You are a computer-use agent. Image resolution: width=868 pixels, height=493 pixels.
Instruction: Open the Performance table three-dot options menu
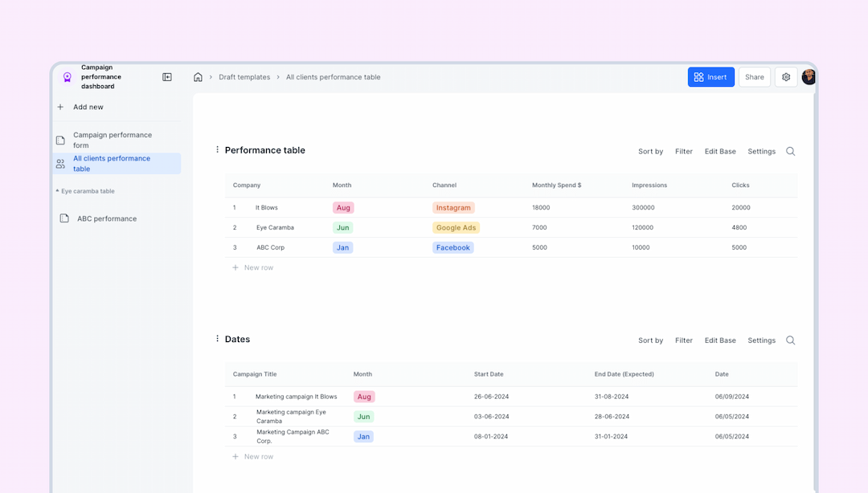click(217, 149)
